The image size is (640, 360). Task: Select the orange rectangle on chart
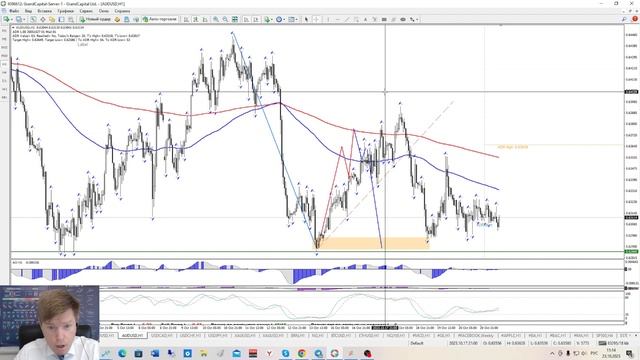pos(372,243)
